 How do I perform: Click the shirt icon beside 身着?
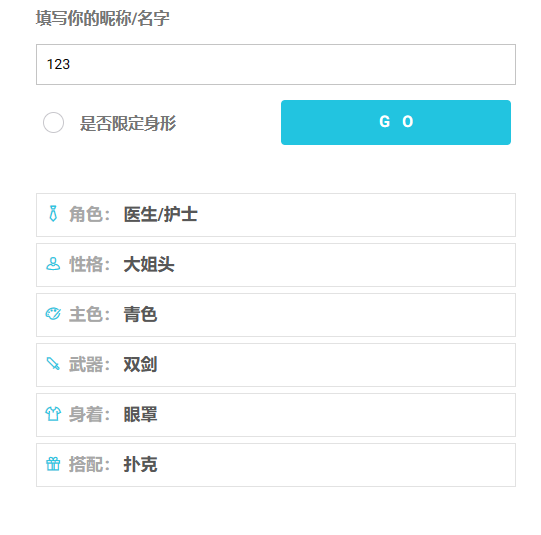click(x=53, y=414)
